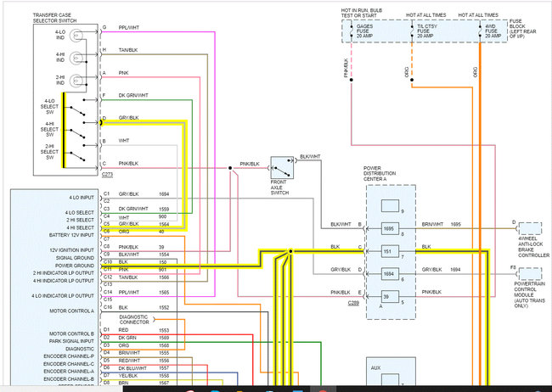552x392 pixels.
Task: Click the front axle switch symbol box
Action: tap(282, 168)
